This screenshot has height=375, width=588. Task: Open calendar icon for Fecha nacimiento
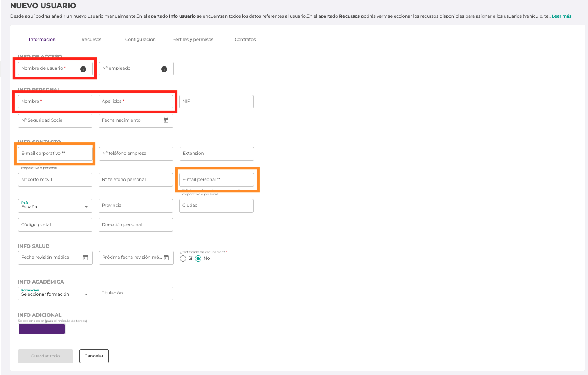click(166, 121)
